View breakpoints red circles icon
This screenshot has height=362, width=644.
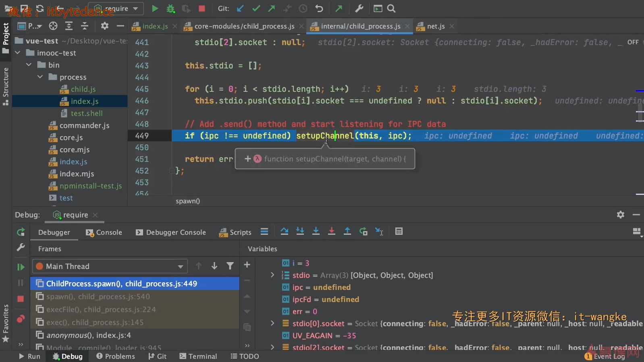(21, 319)
